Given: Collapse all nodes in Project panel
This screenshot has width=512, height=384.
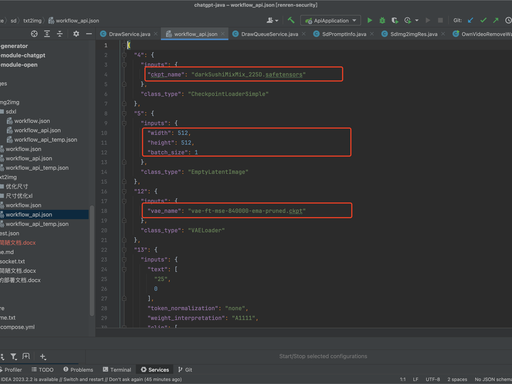Looking at the screenshot, I should (x=60, y=34).
